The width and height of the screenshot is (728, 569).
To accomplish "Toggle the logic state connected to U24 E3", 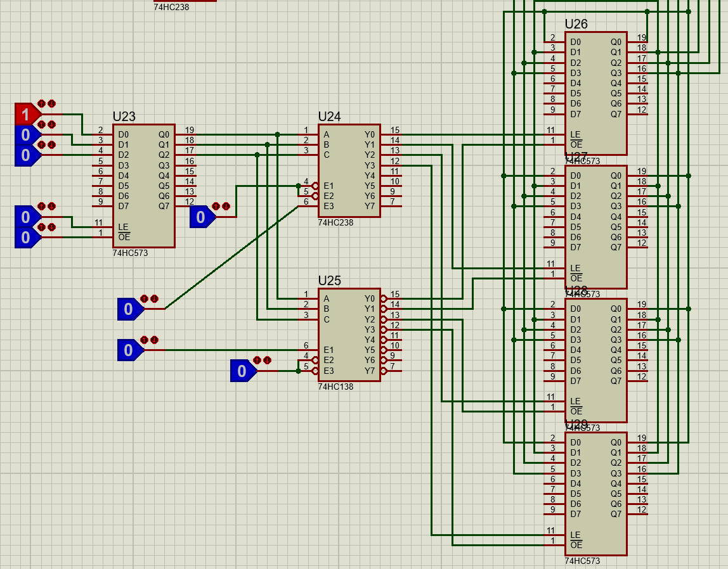I will (x=128, y=309).
